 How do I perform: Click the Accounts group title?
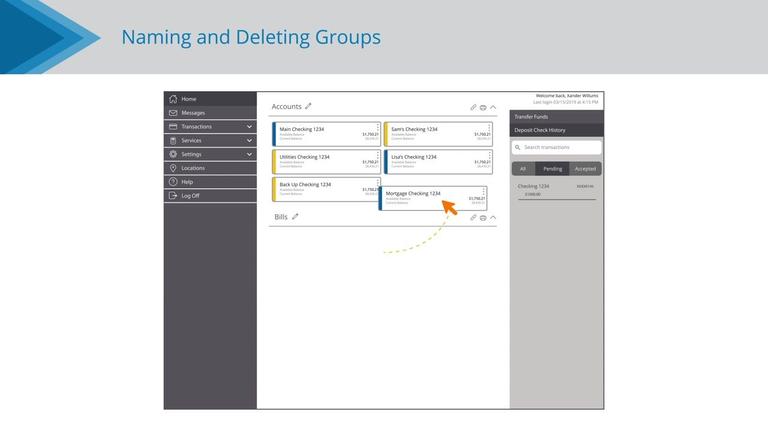coord(287,106)
